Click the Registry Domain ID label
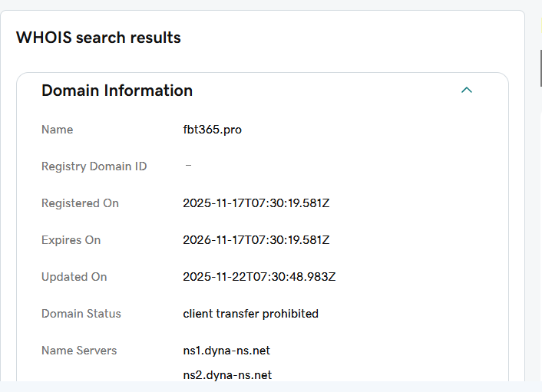Screen dimensions: 542x392 tap(94, 166)
